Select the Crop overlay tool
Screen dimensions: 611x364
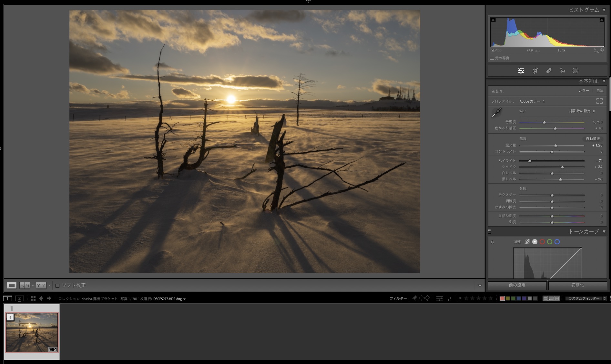535,71
